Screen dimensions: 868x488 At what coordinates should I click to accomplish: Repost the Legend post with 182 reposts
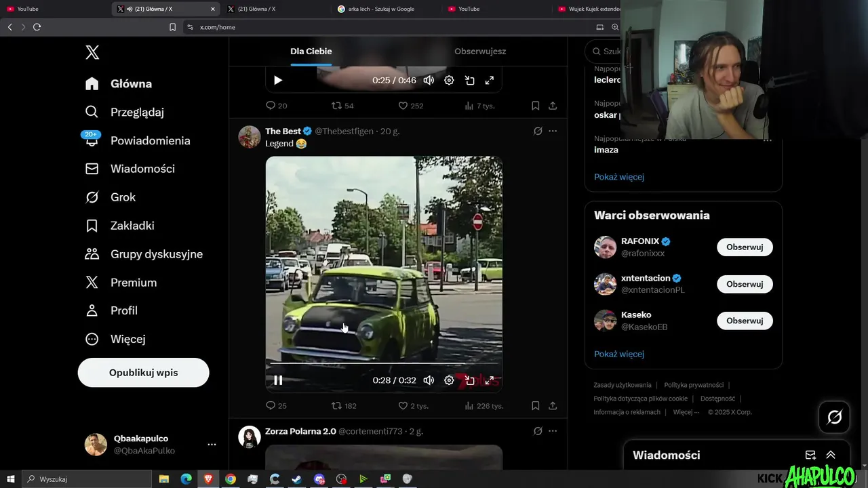[x=344, y=406]
